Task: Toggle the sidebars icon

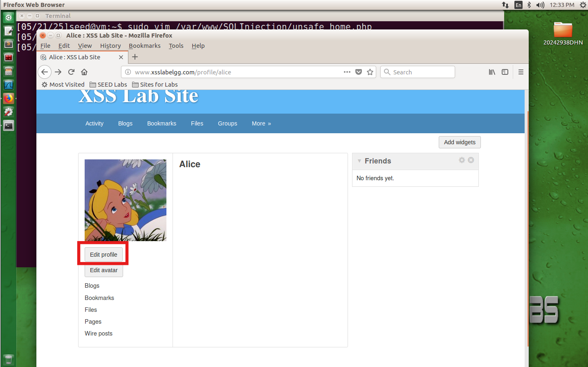Action: coord(505,72)
